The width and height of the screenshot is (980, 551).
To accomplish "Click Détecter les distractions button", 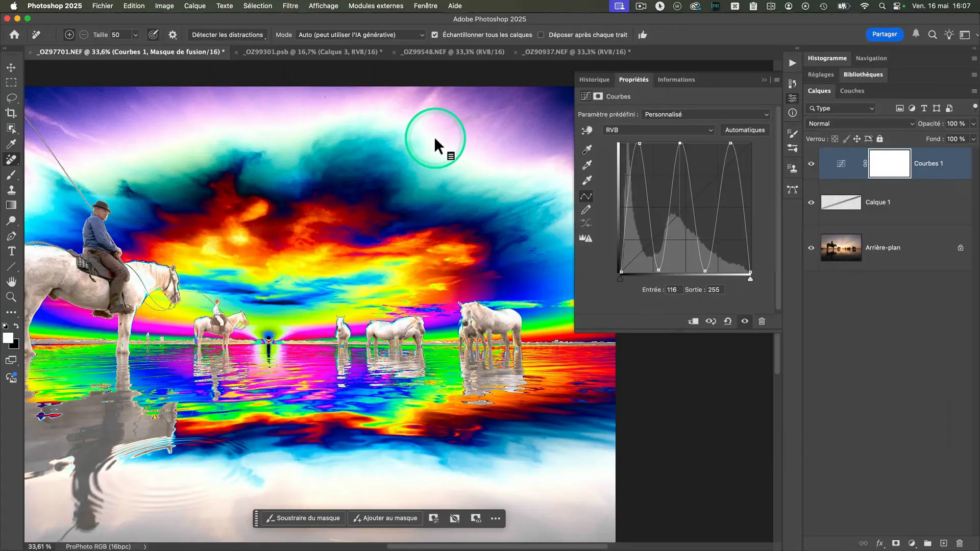I will coord(227,35).
